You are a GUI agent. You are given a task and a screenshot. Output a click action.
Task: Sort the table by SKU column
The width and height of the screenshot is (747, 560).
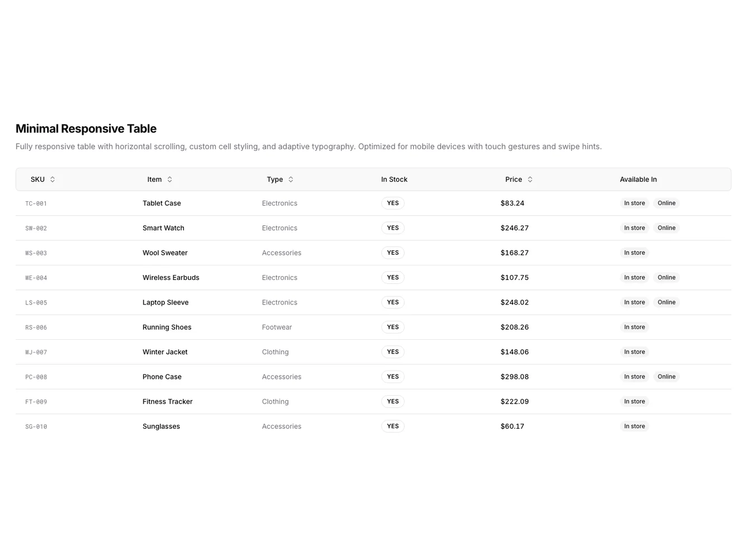tap(37, 179)
